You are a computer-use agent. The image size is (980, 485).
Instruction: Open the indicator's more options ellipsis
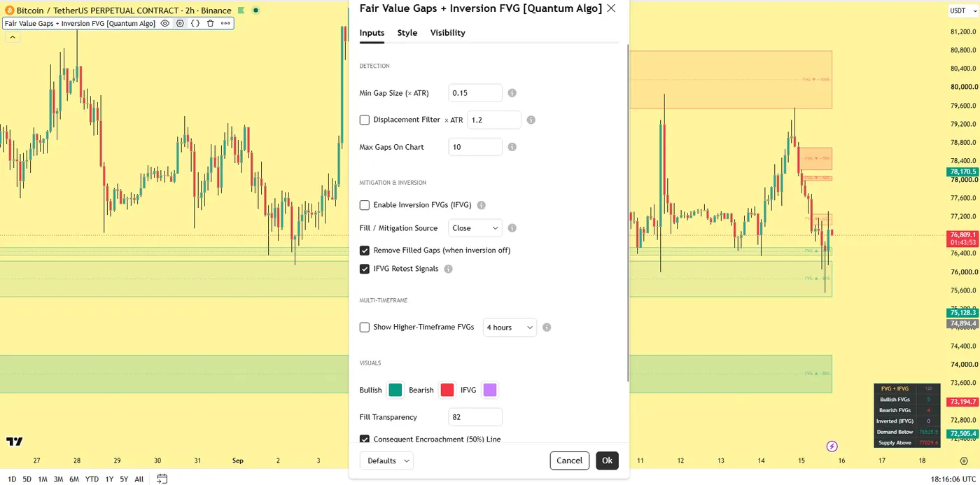tap(225, 23)
